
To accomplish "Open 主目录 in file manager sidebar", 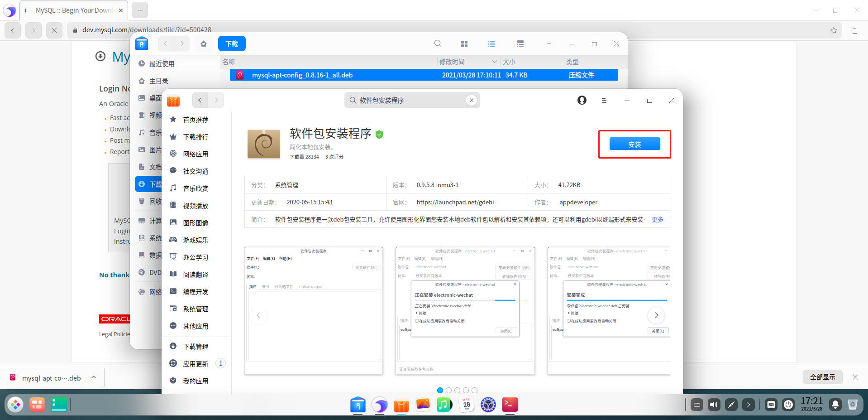I will tap(158, 81).
